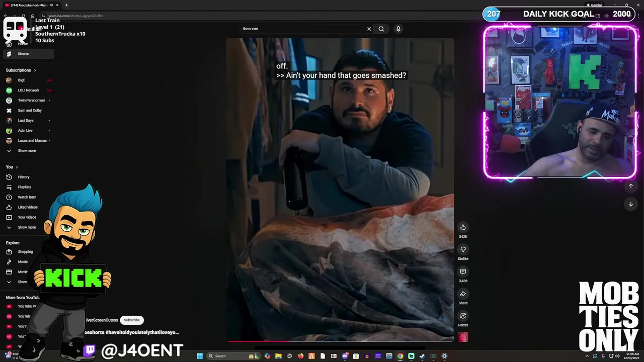The image size is (644, 362).
Task: Click the short's video player area
Action: (340, 190)
